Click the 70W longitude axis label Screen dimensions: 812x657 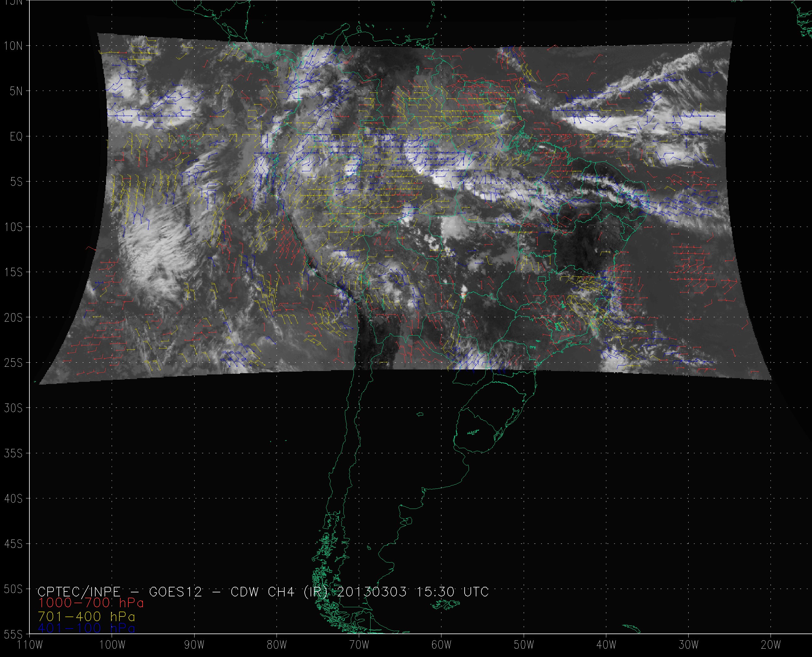pyautogui.click(x=359, y=645)
